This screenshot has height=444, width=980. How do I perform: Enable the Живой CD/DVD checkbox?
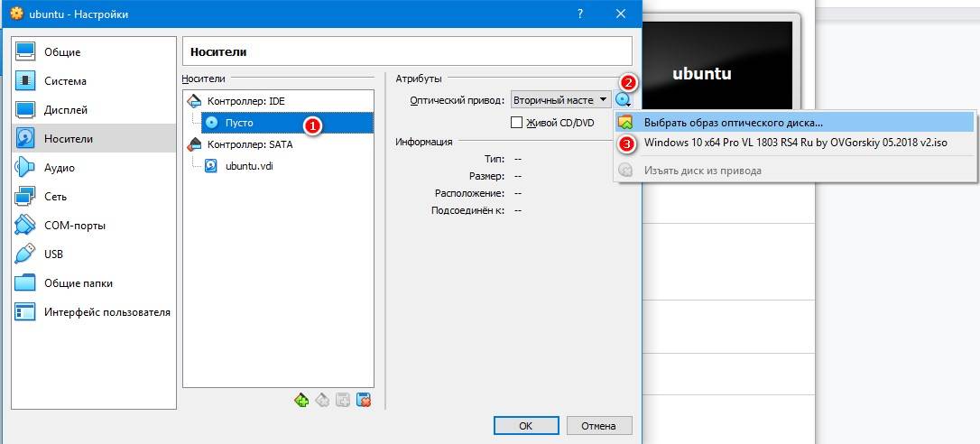coord(517,123)
